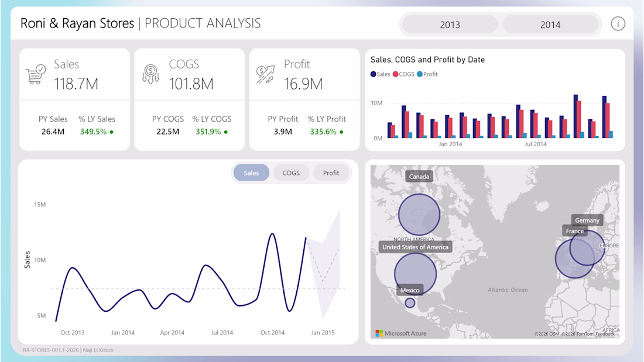The image size is (644, 362).
Task: Select the Germany bubble on map
Action: coord(587,247)
